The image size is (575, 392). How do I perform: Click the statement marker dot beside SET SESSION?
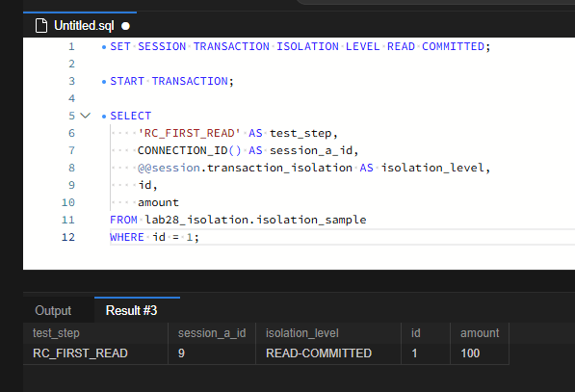104,47
